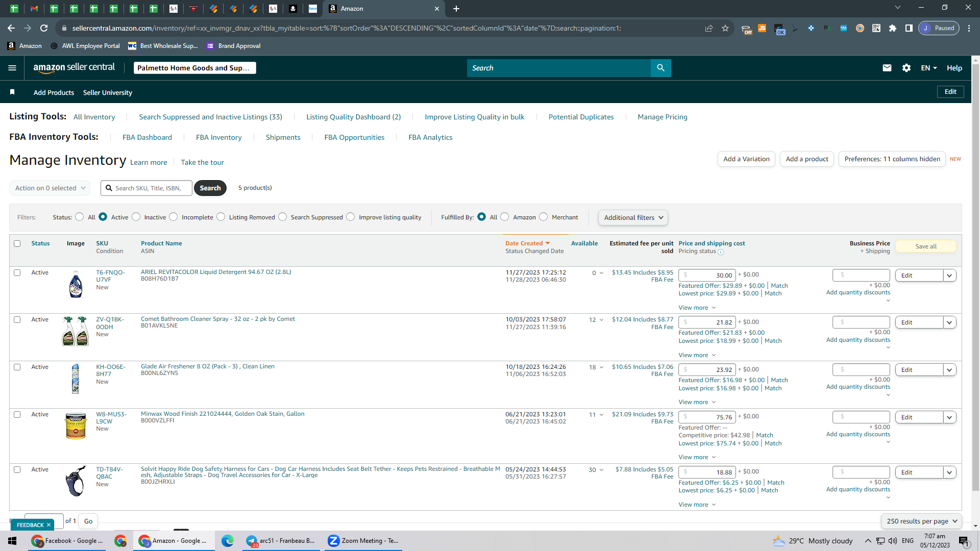Open the Comet Bathroom Cleaner Spray product link

[218, 319]
